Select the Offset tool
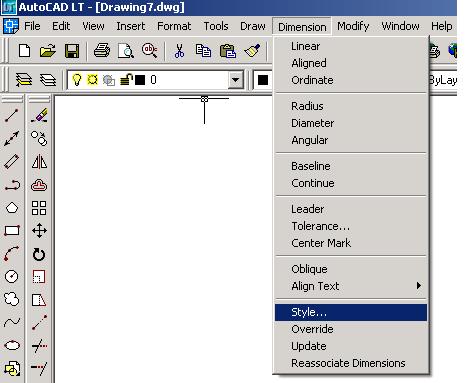 (39, 185)
